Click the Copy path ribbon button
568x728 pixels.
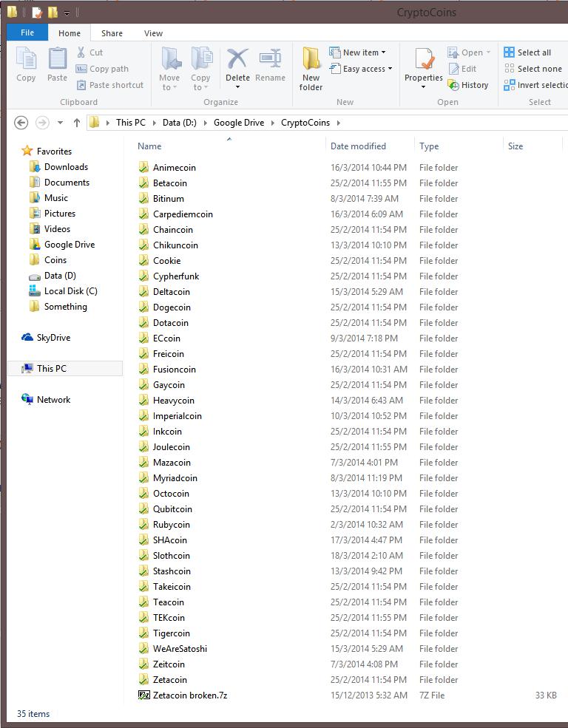(x=103, y=69)
